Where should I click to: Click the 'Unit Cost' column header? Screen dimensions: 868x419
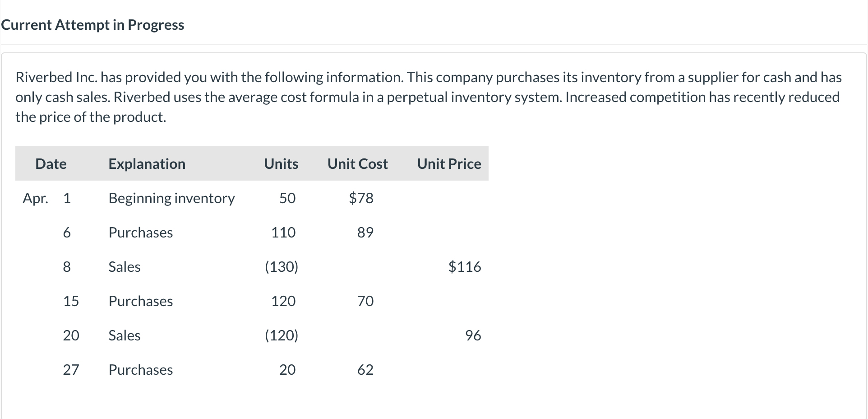click(357, 163)
